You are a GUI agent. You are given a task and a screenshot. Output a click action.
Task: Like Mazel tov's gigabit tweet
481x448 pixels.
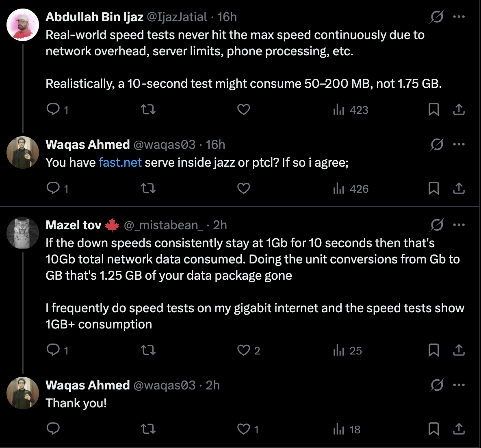[243, 350]
